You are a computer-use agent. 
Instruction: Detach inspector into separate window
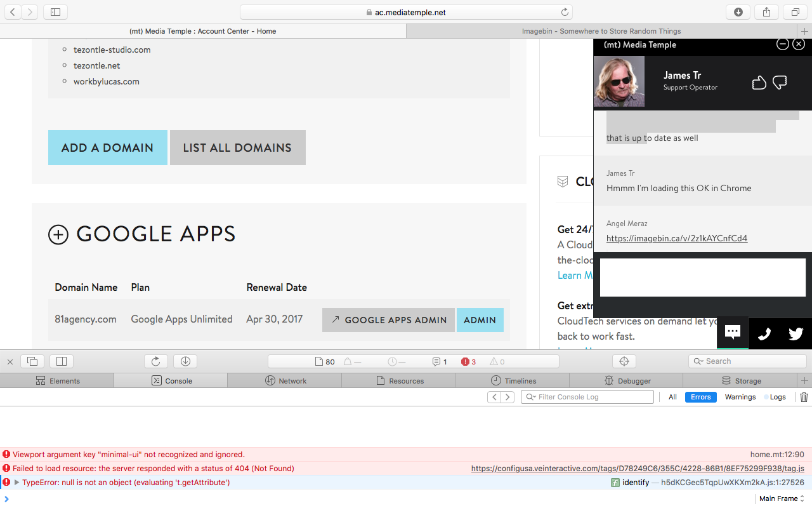pyautogui.click(x=32, y=361)
